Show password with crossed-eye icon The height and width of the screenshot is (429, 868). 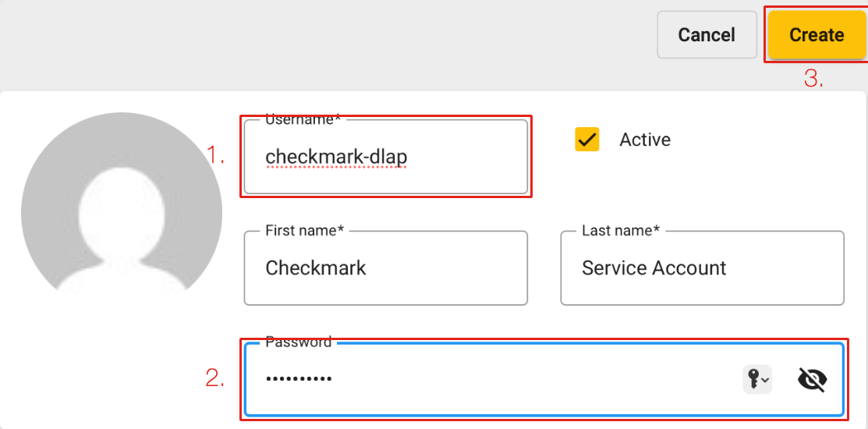point(813,379)
